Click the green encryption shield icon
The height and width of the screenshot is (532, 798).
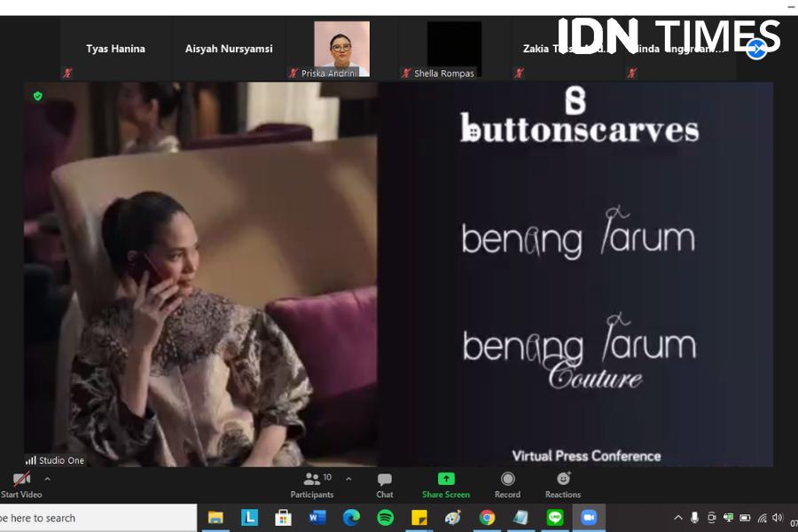pos(37,96)
